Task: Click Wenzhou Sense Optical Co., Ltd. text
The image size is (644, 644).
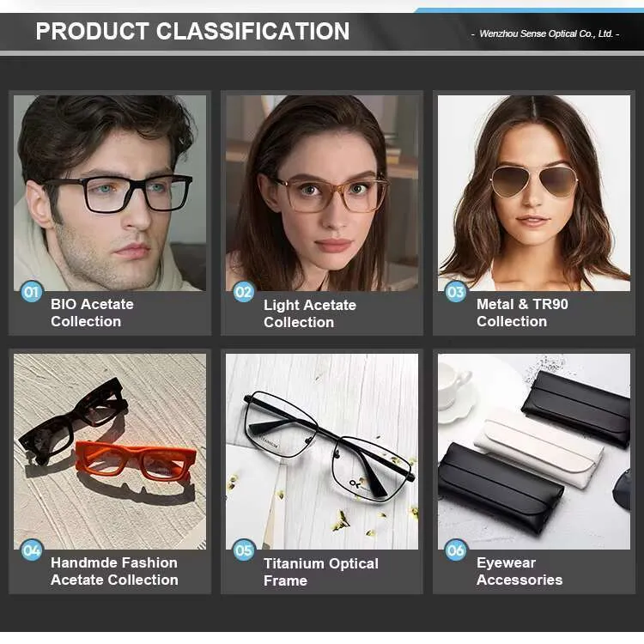Action: 546,33
